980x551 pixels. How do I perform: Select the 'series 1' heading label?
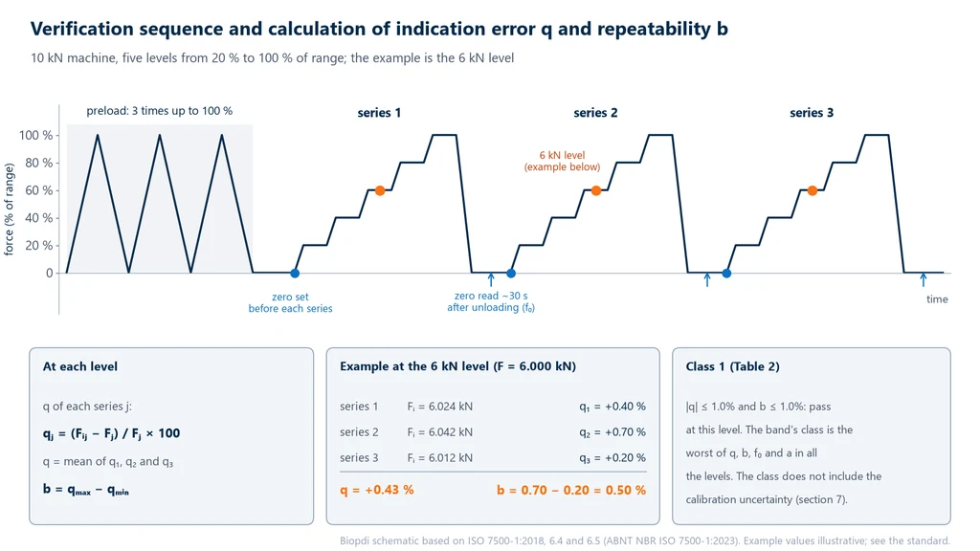(x=379, y=113)
